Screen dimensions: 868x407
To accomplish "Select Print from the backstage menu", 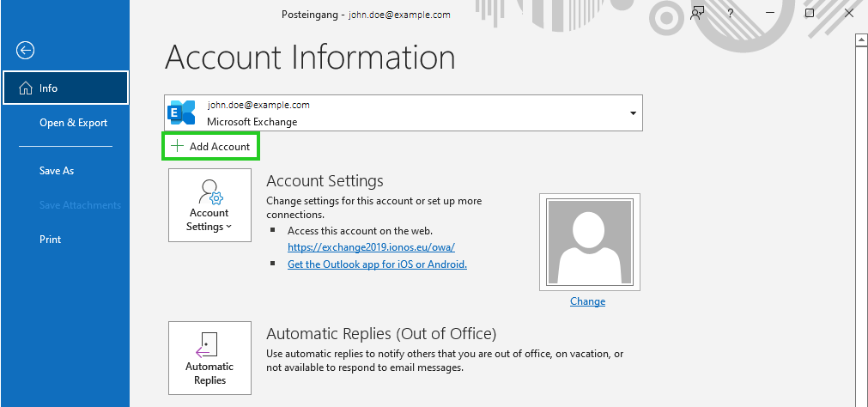I will pos(51,240).
